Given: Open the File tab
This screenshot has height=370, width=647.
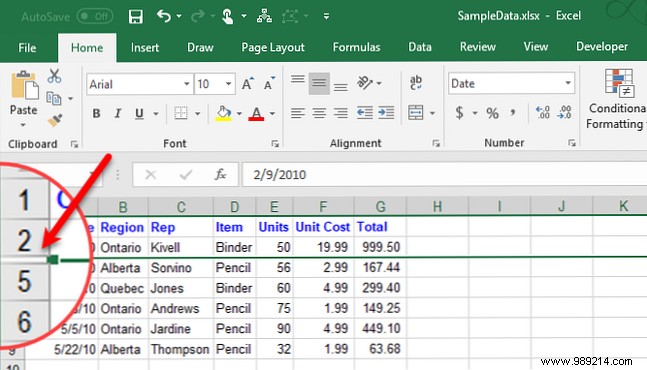Looking at the screenshot, I should [27, 48].
